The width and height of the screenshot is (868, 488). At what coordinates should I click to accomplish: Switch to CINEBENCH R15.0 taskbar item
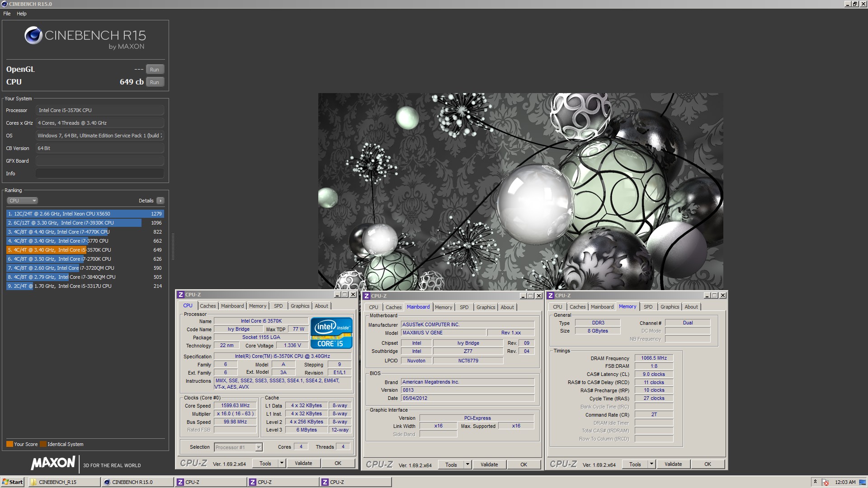pos(138,482)
